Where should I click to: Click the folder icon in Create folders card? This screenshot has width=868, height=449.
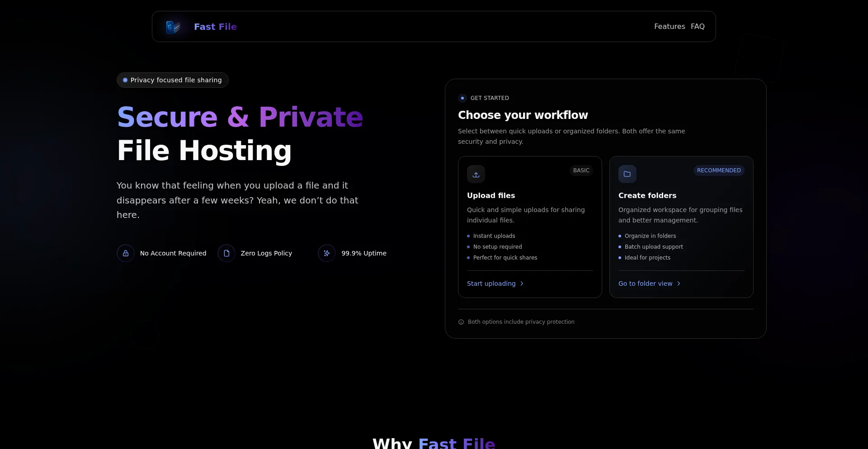(627, 174)
